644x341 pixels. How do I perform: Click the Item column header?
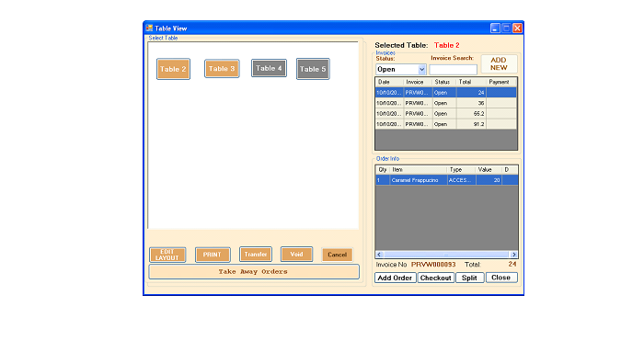(418, 170)
